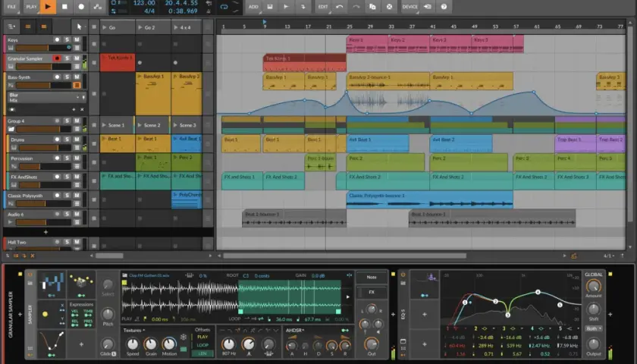Toggle the EQ-5 device power icon
This screenshot has width=637, height=364.
click(x=403, y=275)
